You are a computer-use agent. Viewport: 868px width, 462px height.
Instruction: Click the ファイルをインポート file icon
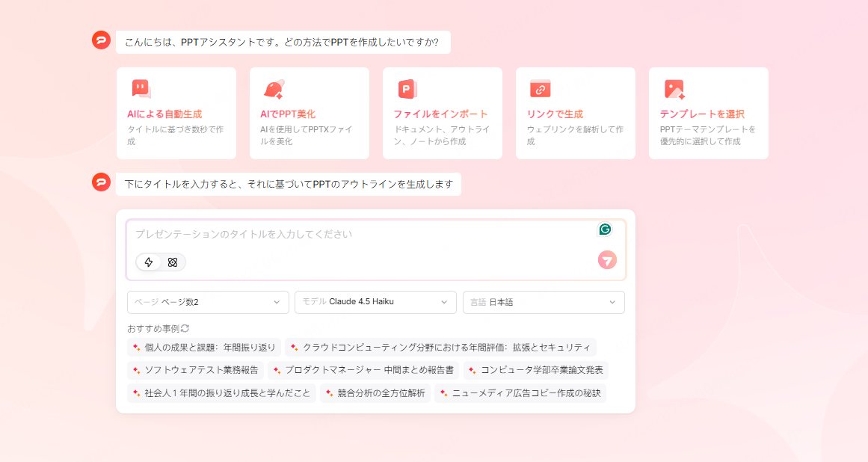[x=407, y=89]
